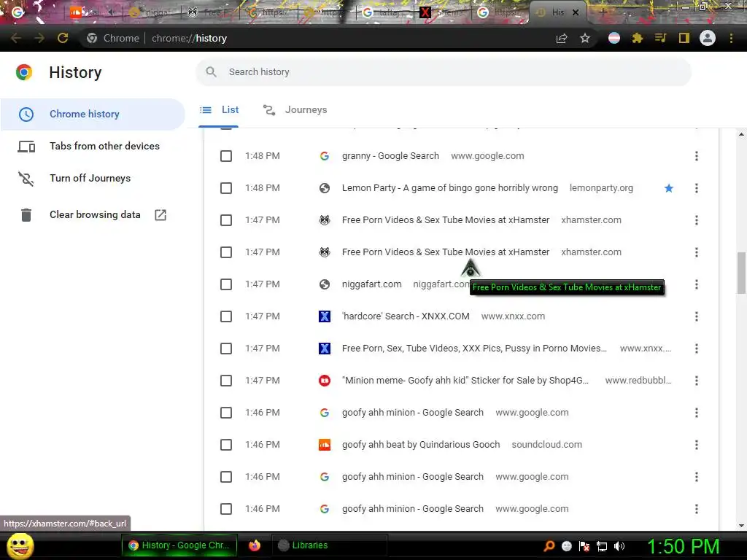Click the History - Google Chrome taskbar button
The height and width of the screenshot is (560, 747).
[179, 545]
